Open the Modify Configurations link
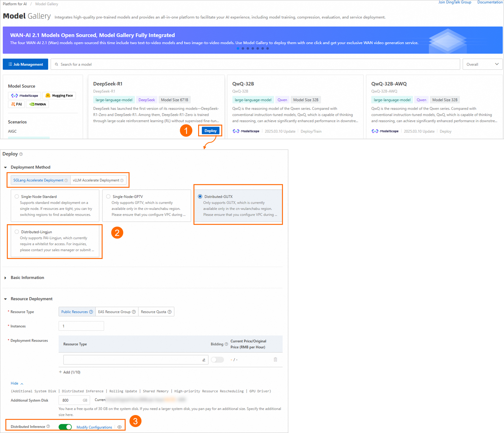 pos(94,427)
